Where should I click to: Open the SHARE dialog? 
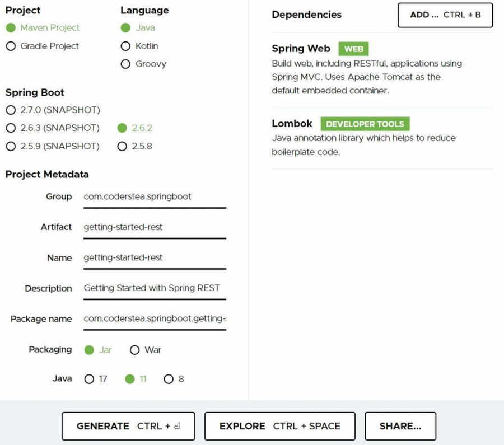coord(400,425)
